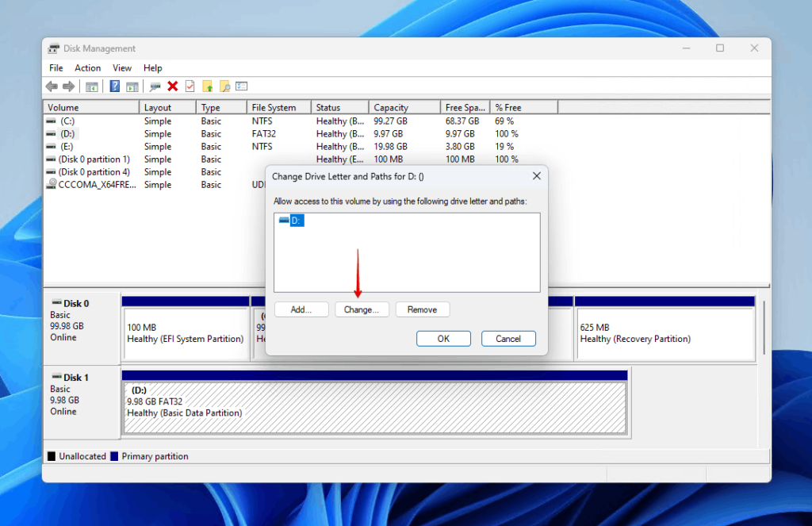Open the View menu
Viewport: 812px width, 526px height.
(x=121, y=67)
